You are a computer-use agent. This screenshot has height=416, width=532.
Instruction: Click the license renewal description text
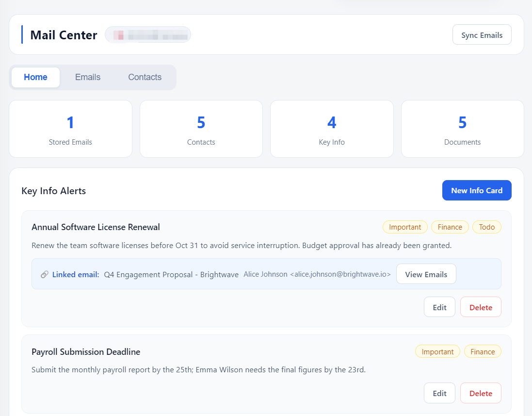(242, 246)
